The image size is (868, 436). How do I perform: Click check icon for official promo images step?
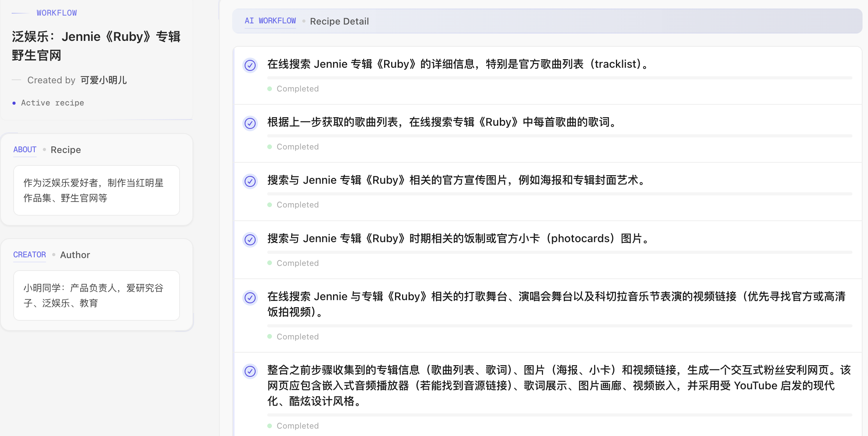point(250,181)
